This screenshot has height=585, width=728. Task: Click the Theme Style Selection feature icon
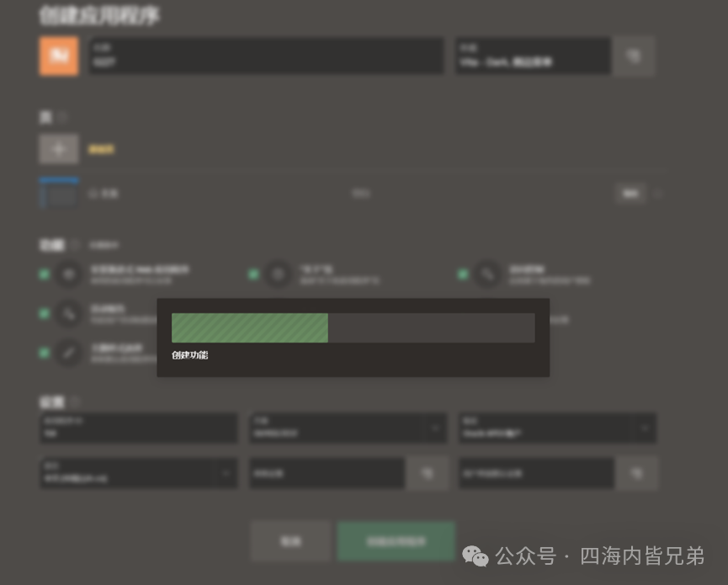(69, 353)
